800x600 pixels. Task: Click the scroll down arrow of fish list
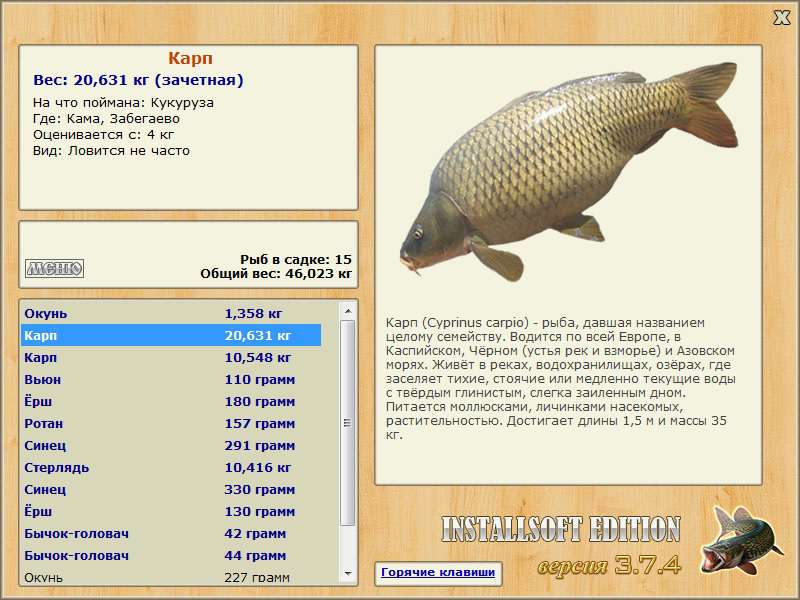348,575
